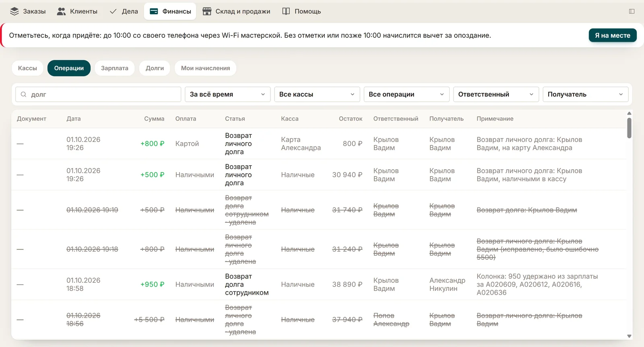Select the Операции tab

click(69, 68)
